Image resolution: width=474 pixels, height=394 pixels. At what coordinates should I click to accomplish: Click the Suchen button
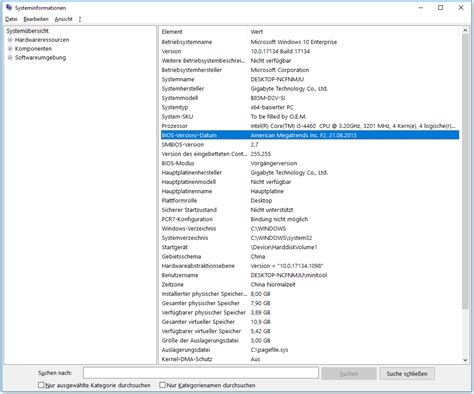coord(349,374)
